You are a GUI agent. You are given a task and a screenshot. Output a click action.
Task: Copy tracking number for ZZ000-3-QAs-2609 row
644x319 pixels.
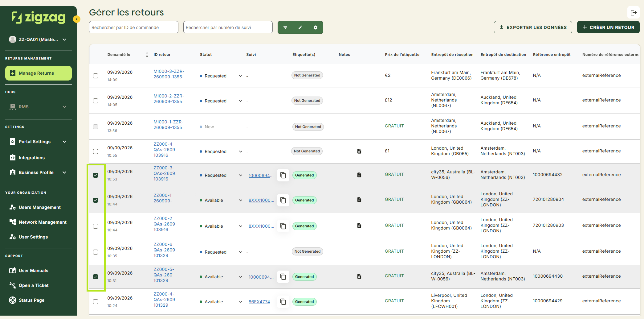coord(283,175)
